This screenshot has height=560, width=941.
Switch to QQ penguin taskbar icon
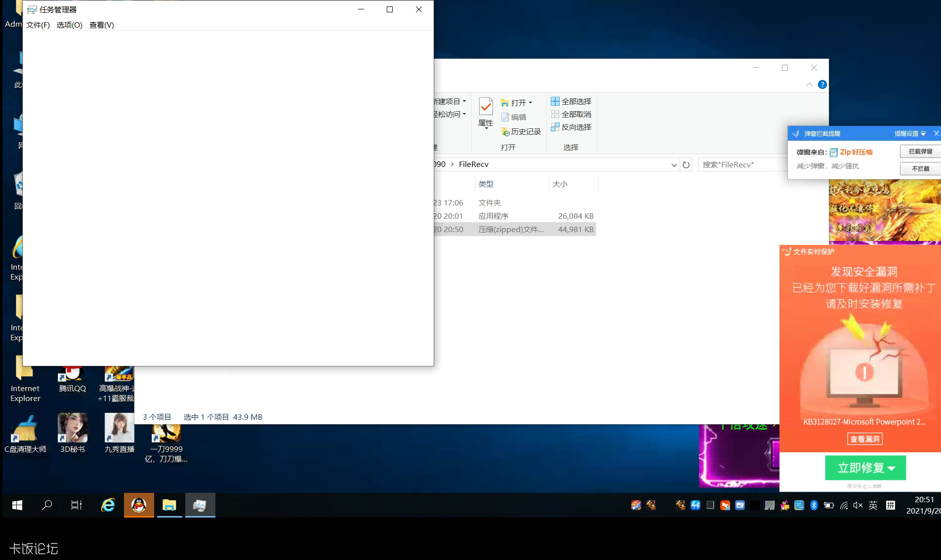(139, 505)
